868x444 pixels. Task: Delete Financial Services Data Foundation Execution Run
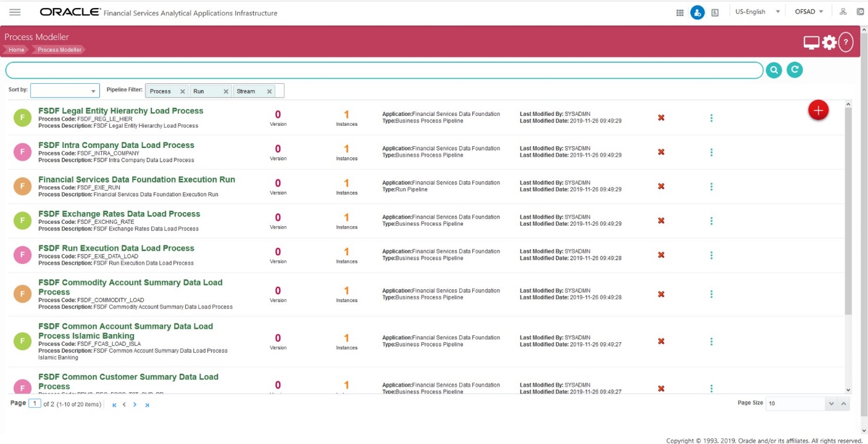(661, 186)
